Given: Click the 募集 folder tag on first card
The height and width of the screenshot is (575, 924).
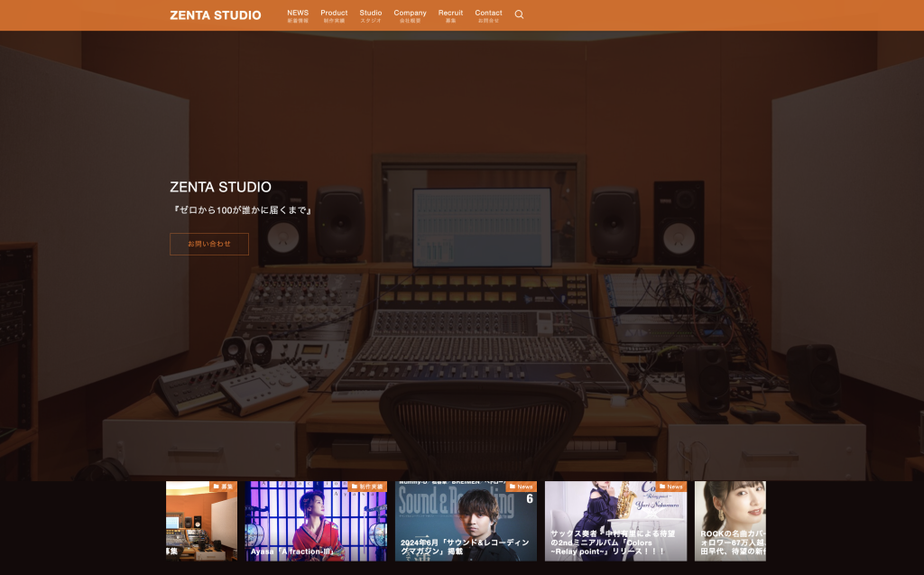Looking at the screenshot, I should [x=223, y=487].
